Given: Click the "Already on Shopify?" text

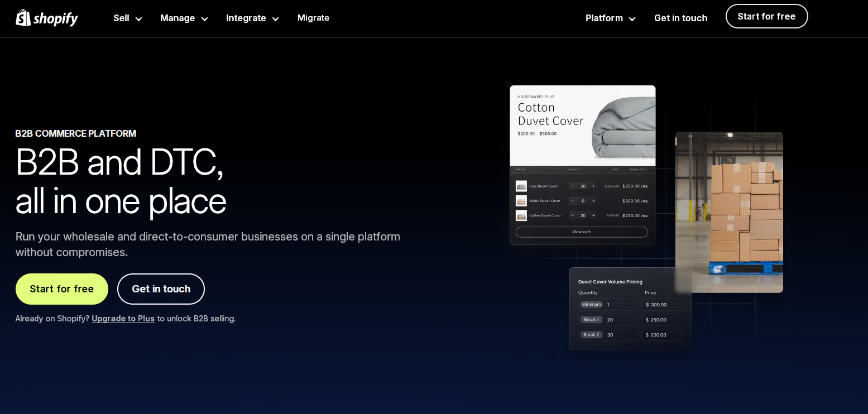Looking at the screenshot, I should [x=52, y=319].
